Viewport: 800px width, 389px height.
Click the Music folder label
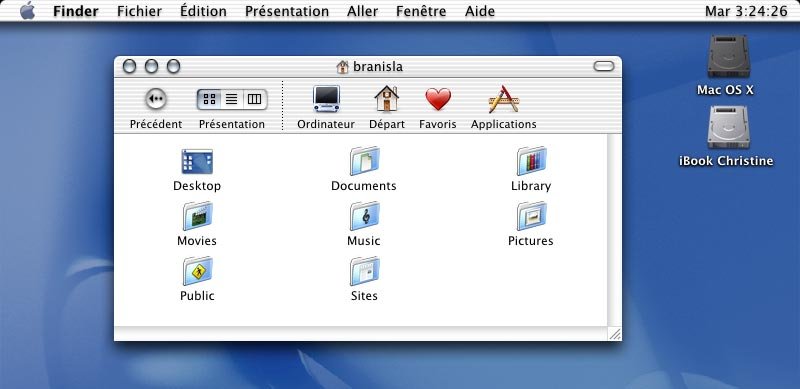[x=364, y=241]
